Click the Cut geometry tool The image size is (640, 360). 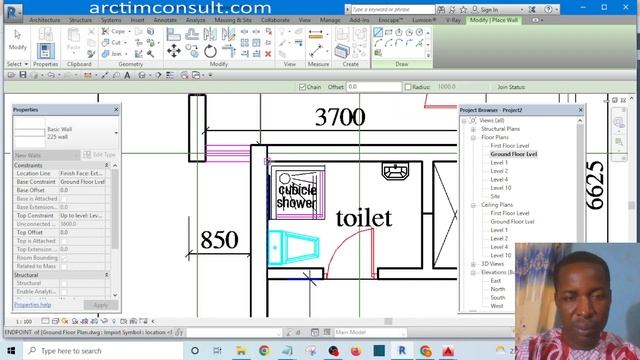pos(113,42)
